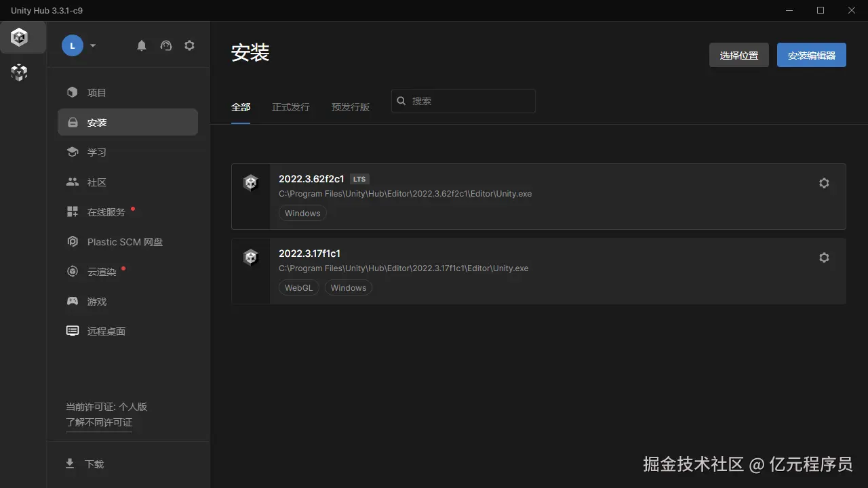Click 选择位置 button
868x488 pixels.
(x=739, y=55)
